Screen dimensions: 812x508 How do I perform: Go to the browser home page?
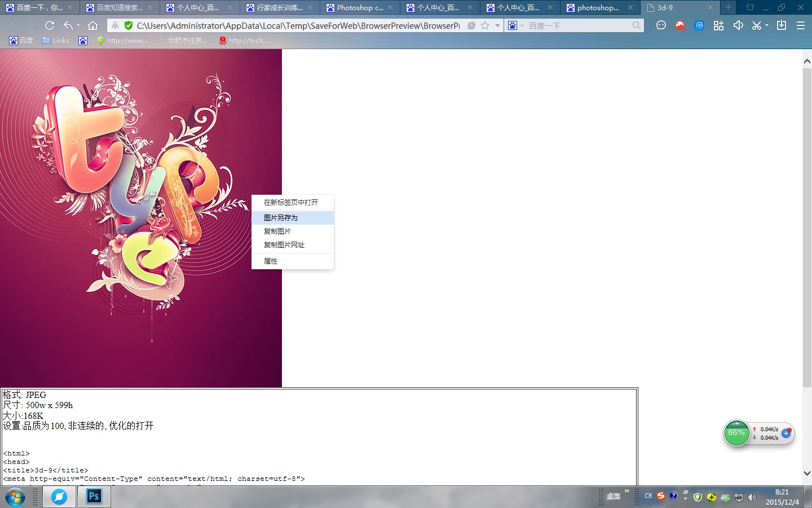(x=93, y=25)
